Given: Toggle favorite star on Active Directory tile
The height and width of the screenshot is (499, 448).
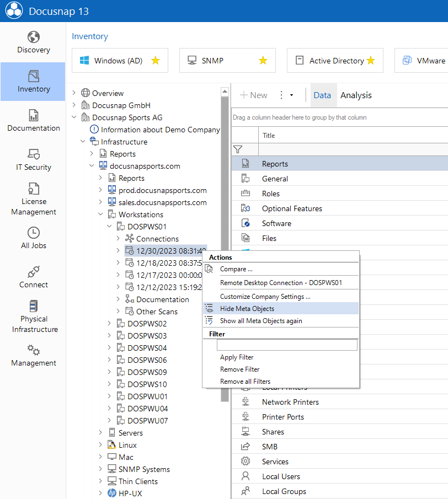Looking at the screenshot, I should pyautogui.click(x=371, y=60).
